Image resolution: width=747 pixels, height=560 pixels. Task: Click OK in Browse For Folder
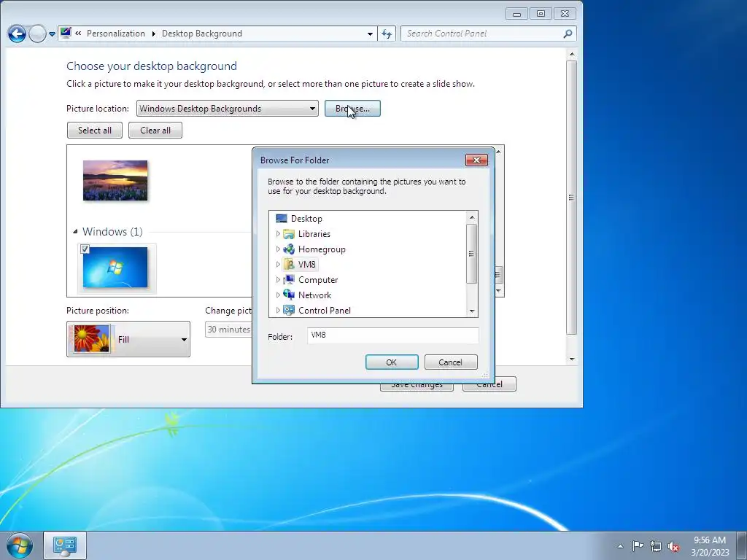pos(392,362)
